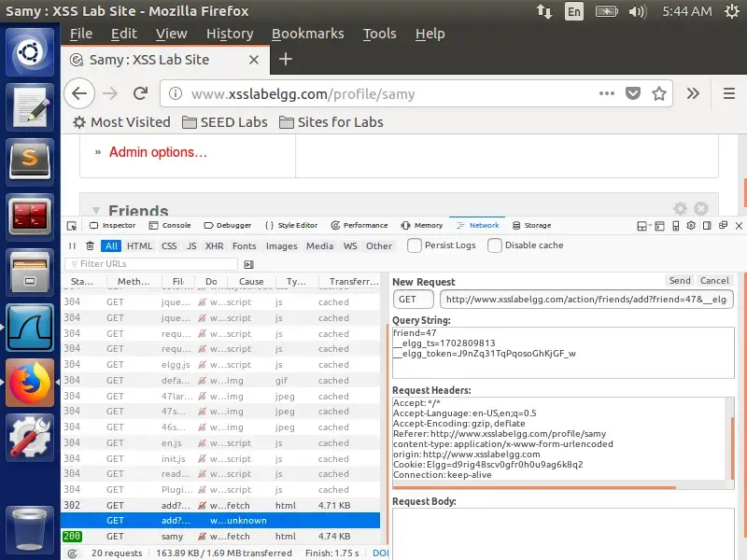Open Most Visited bookmarks
Viewport: 747px width, 560px height.
(121, 122)
